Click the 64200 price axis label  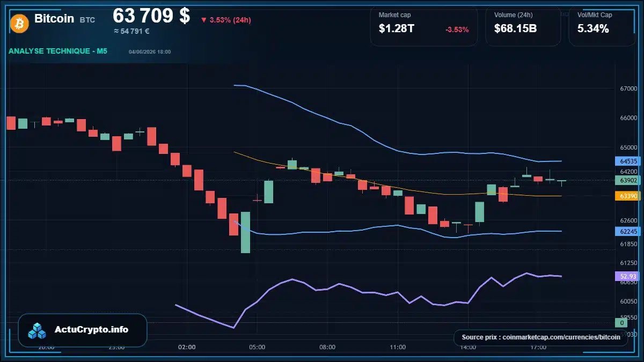click(628, 171)
